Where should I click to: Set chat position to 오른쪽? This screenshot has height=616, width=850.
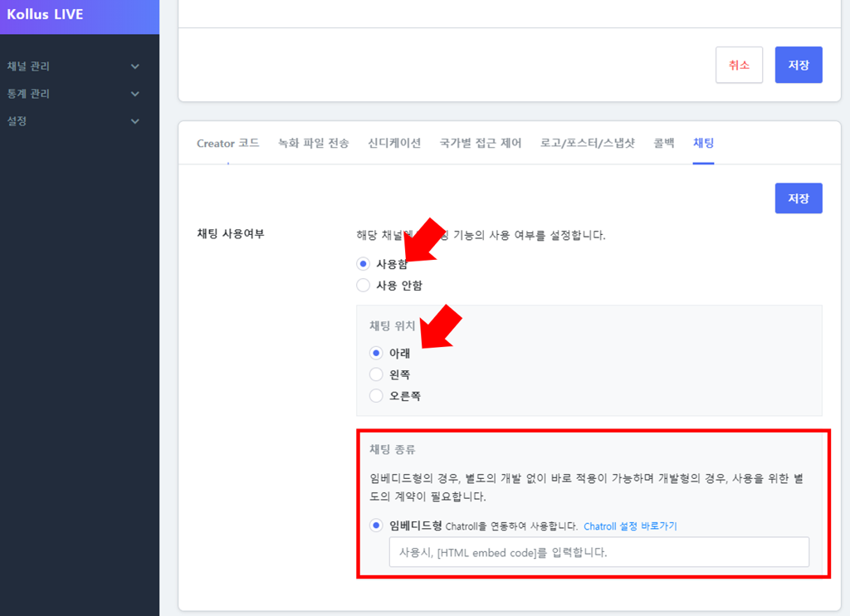376,396
